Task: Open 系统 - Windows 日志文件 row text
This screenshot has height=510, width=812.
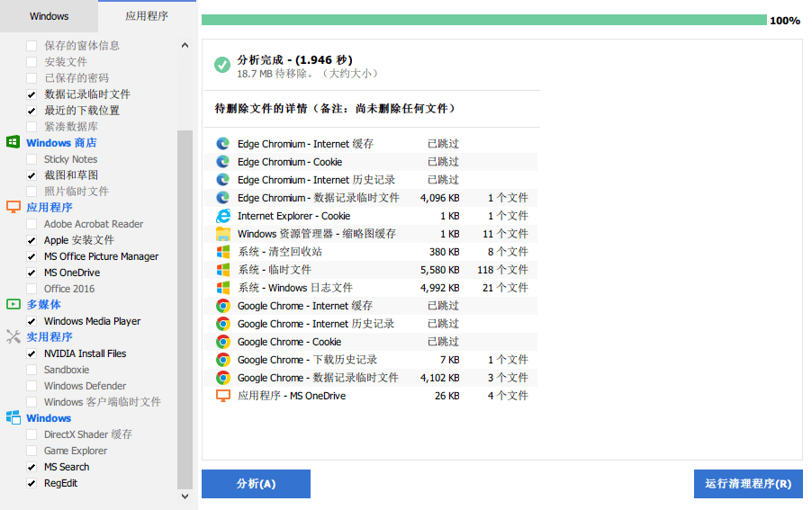Action: pos(295,288)
